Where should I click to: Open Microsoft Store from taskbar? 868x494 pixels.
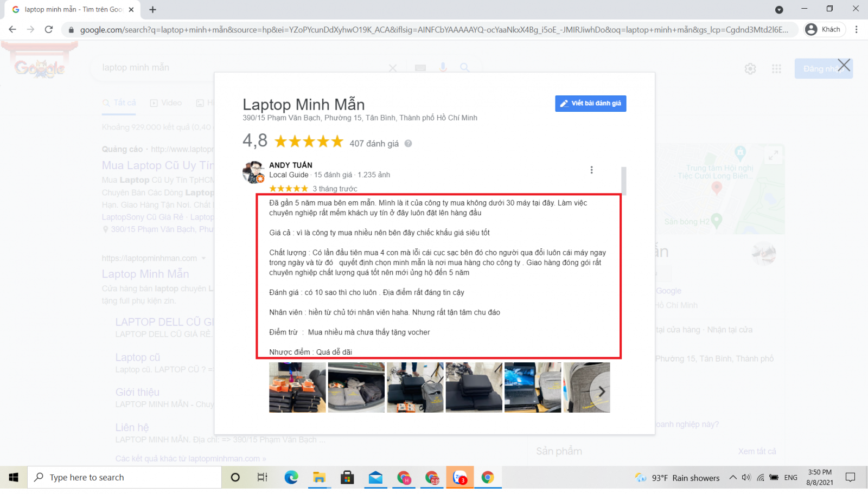pyautogui.click(x=347, y=477)
